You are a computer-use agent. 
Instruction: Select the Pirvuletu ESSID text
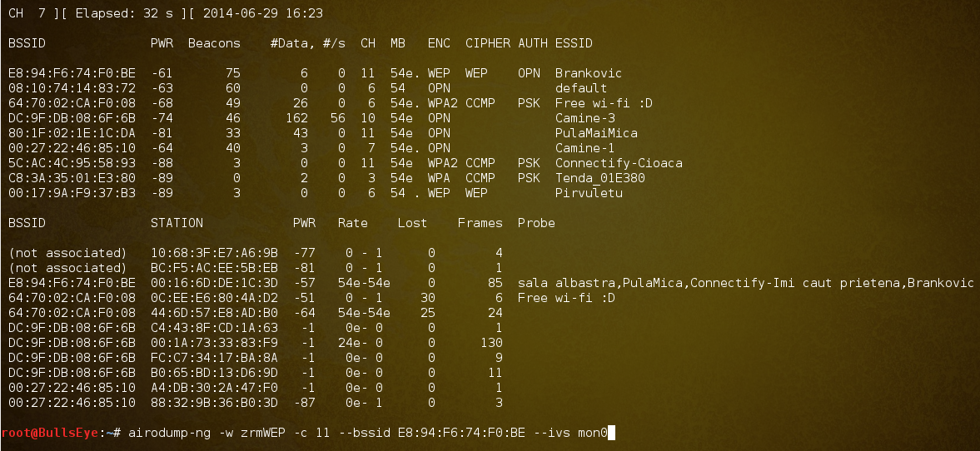click(x=588, y=193)
